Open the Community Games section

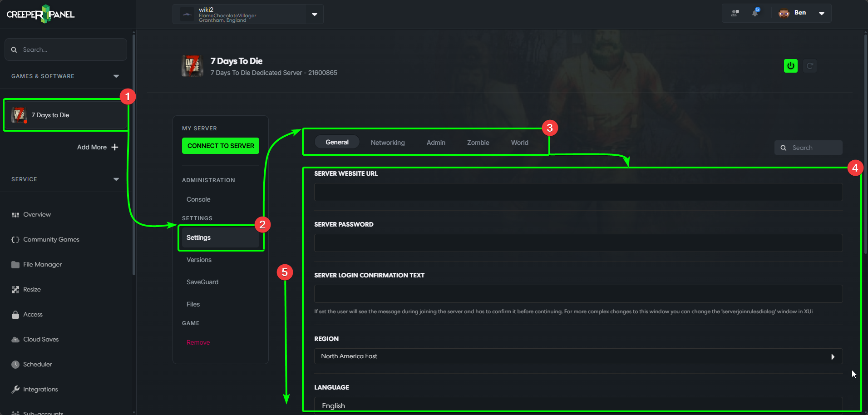point(51,239)
